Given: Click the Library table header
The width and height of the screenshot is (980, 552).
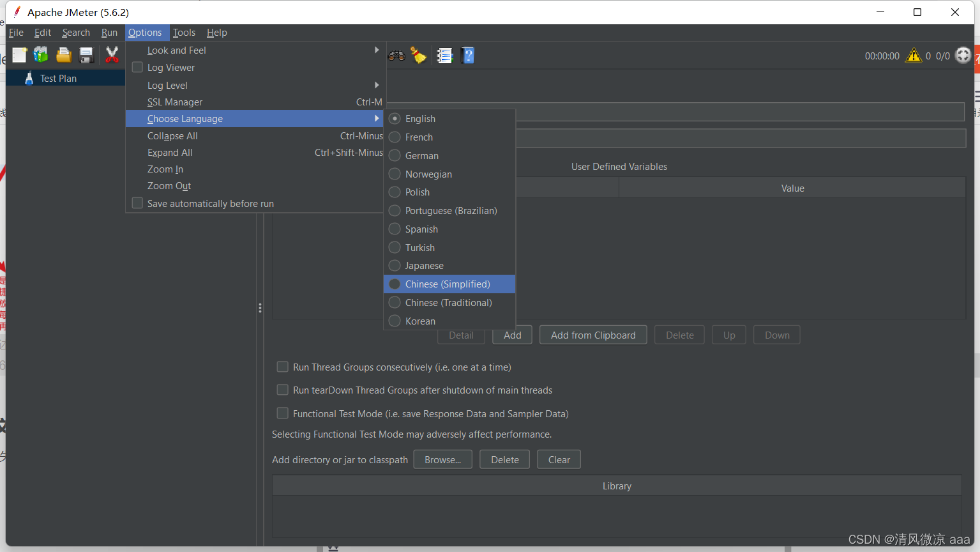Looking at the screenshot, I should coord(617,486).
